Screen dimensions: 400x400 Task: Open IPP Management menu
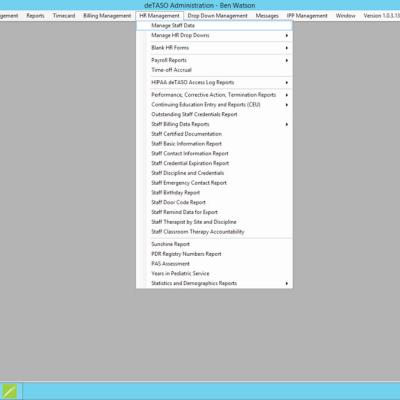pyautogui.click(x=307, y=16)
